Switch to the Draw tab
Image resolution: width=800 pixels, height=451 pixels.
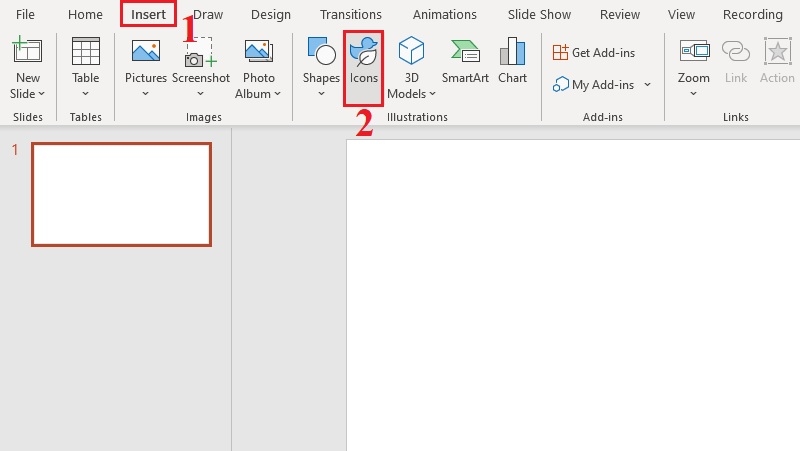(x=208, y=14)
